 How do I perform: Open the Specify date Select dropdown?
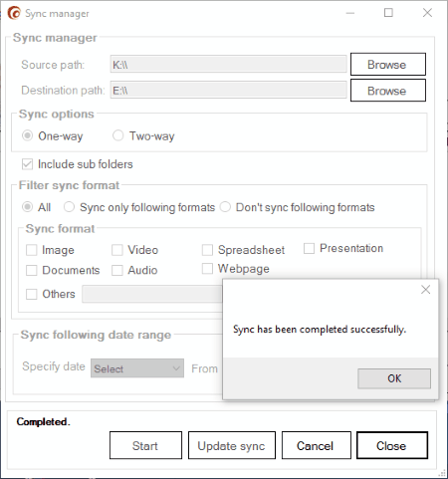click(137, 368)
